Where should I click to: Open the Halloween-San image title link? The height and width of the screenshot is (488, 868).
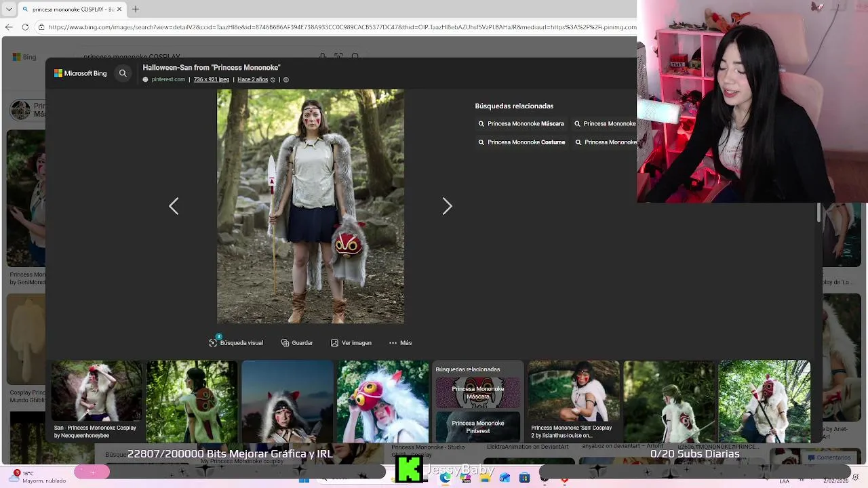tap(212, 68)
